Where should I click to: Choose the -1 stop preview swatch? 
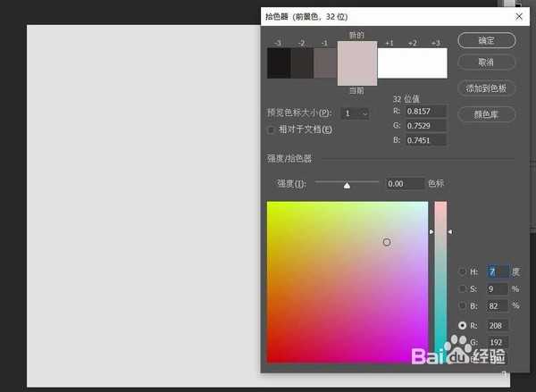click(x=325, y=63)
